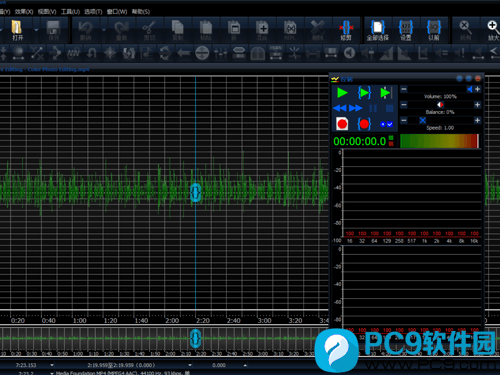Open file with the 打开 folder icon
500x375 pixels.
point(17,30)
